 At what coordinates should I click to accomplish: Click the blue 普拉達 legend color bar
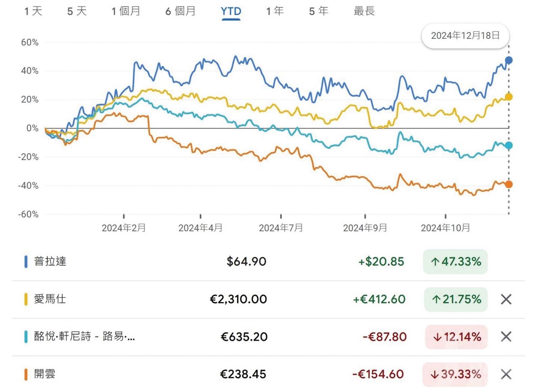(x=26, y=262)
